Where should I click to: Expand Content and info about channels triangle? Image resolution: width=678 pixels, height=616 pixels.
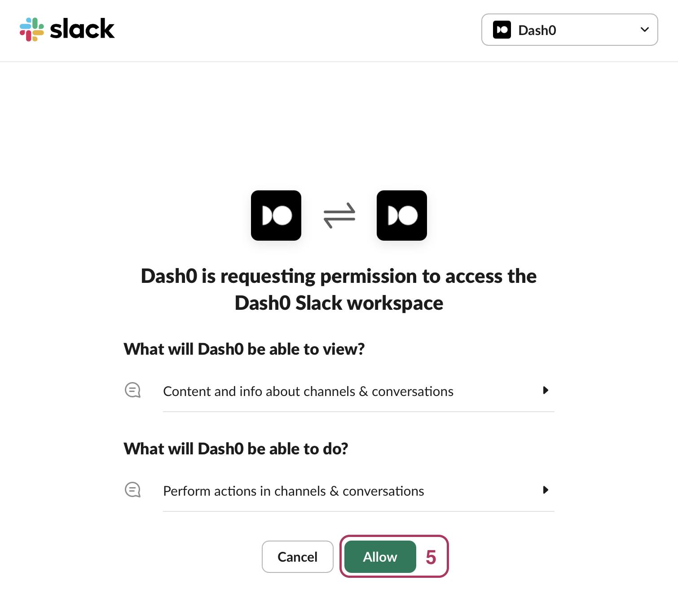pyautogui.click(x=546, y=390)
